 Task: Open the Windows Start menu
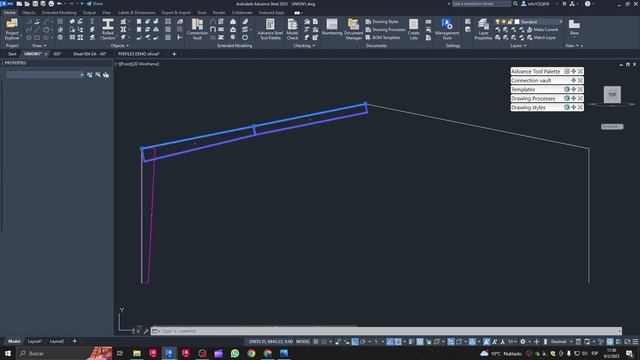pyautogui.click(x=8, y=353)
